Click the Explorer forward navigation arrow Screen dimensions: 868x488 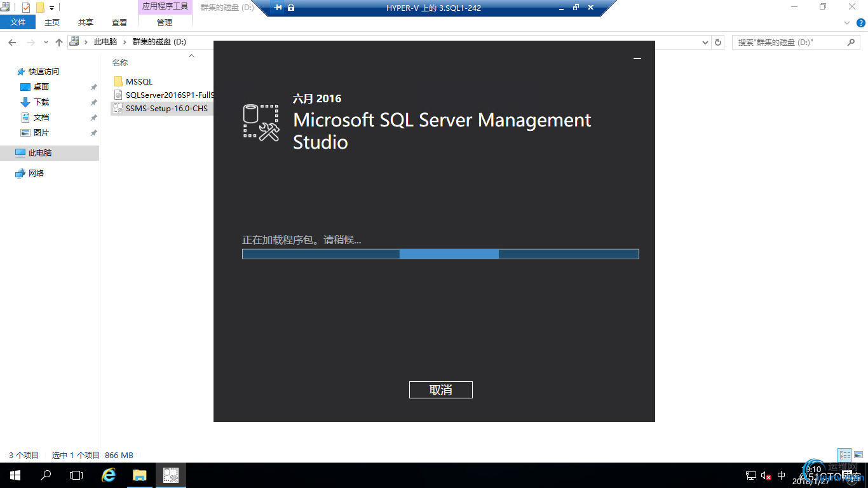pyautogui.click(x=31, y=43)
